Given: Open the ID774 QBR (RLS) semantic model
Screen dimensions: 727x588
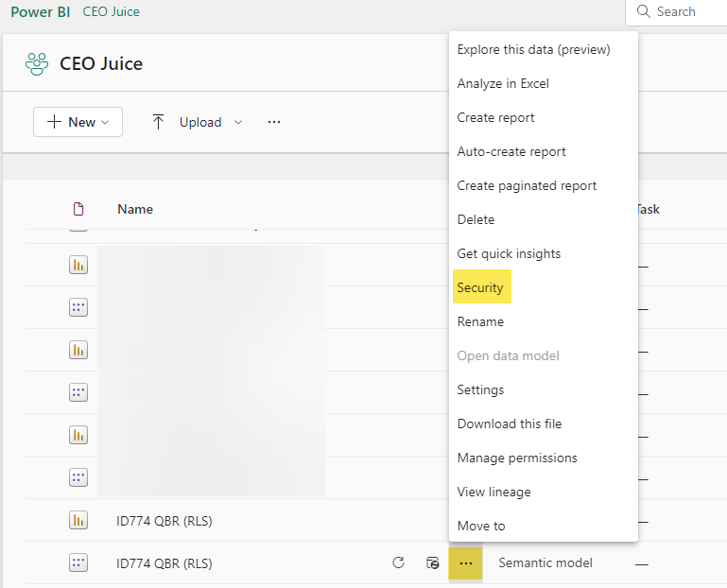Looking at the screenshot, I should click(164, 563).
